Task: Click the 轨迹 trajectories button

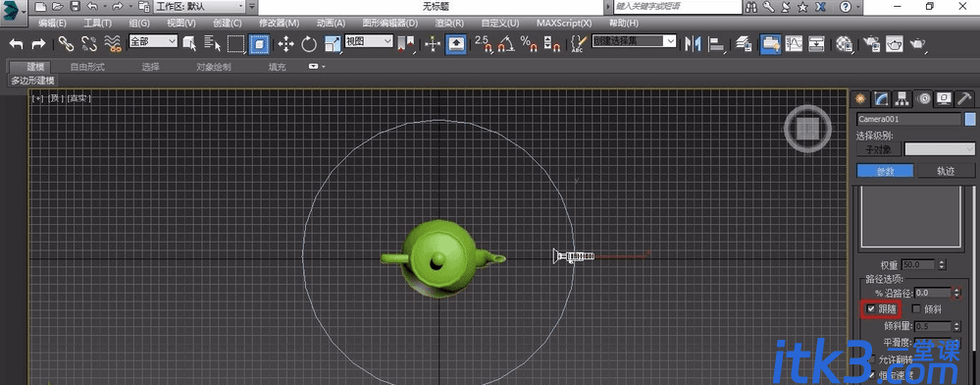Action: [946, 171]
